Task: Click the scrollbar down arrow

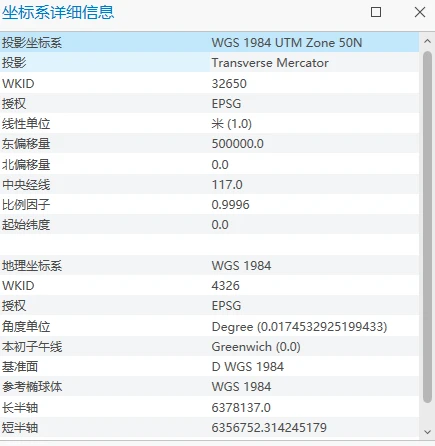Action: [x=427, y=432]
